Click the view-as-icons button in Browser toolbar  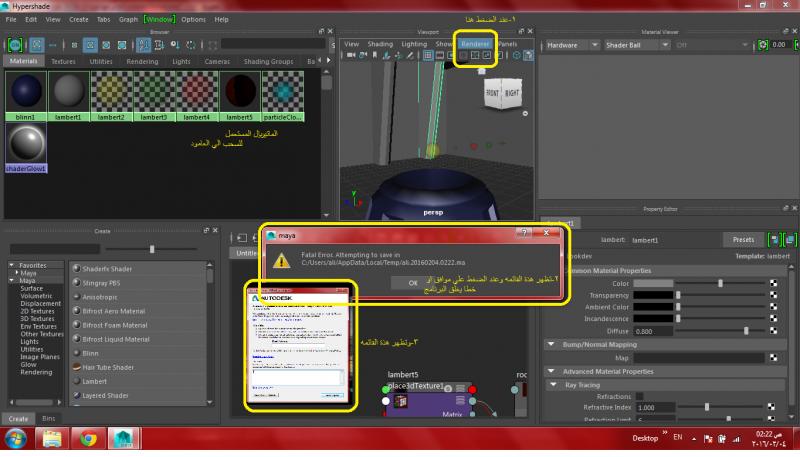coord(37,45)
